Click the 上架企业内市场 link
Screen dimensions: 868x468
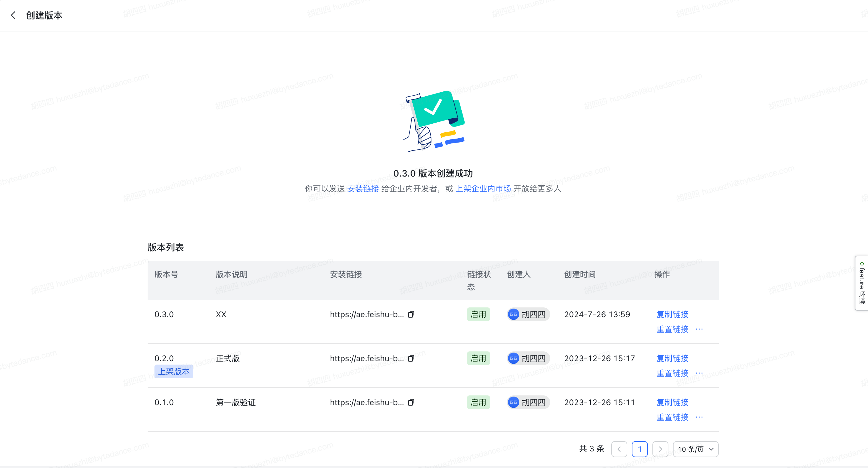pos(483,189)
